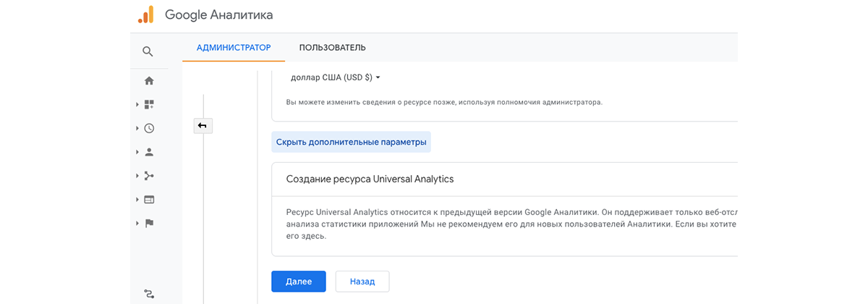
Task: Expand the Realtime section arrow
Action: click(x=137, y=128)
